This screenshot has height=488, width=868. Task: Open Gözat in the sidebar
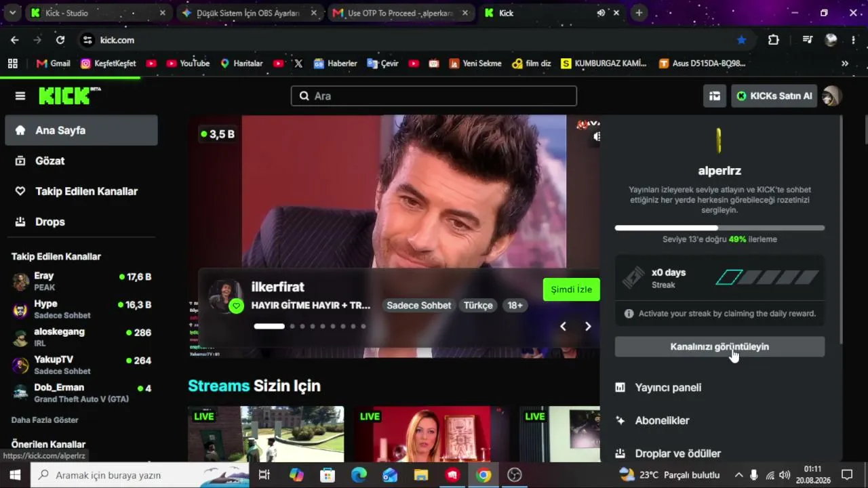tap(81, 161)
